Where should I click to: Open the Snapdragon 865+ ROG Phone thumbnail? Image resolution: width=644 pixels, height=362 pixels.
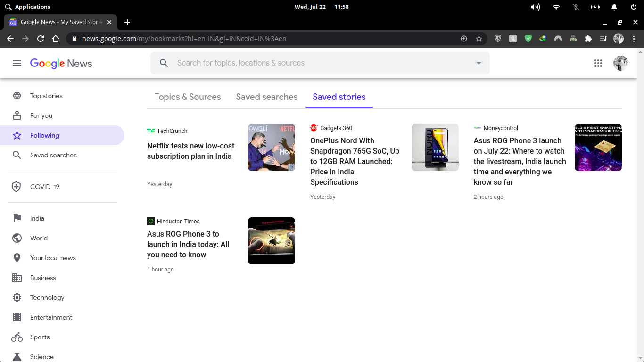click(x=598, y=148)
